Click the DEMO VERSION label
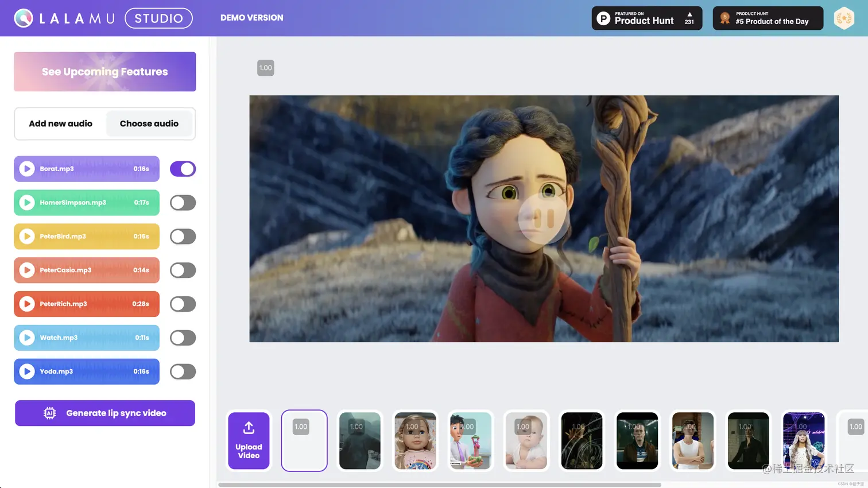This screenshot has width=868, height=488. pos(252,18)
